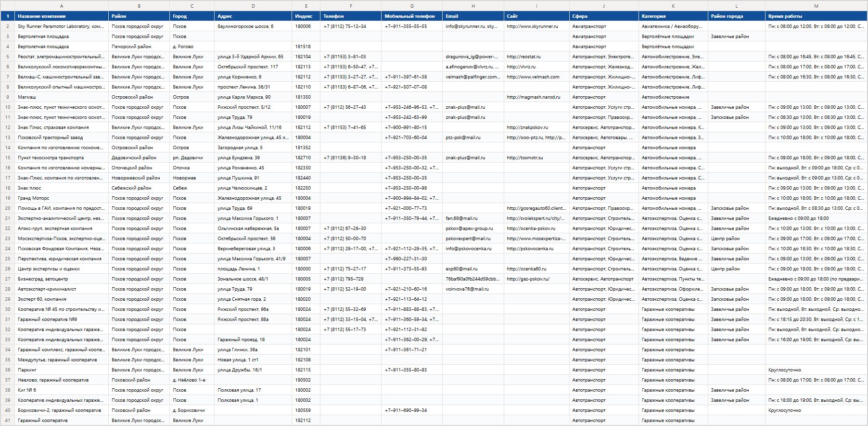The height and width of the screenshot is (434, 868).
Task: Click the 'Сфера' header cell
Action: [604, 16]
